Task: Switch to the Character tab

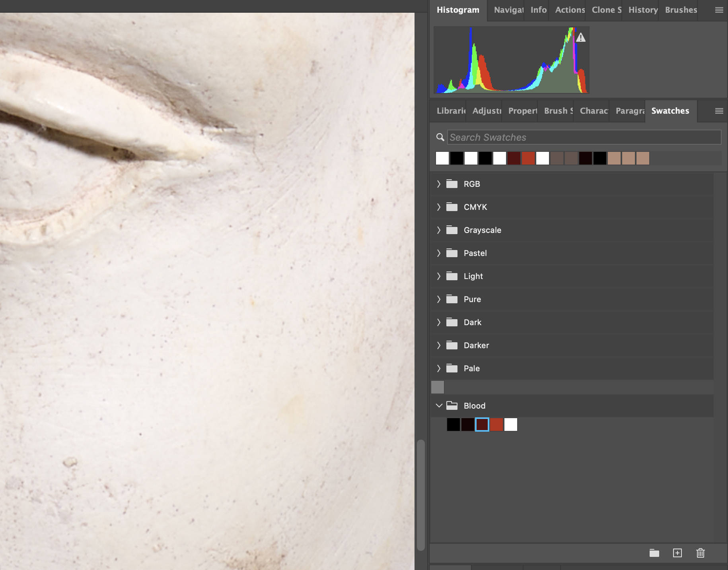Action: coord(594,111)
